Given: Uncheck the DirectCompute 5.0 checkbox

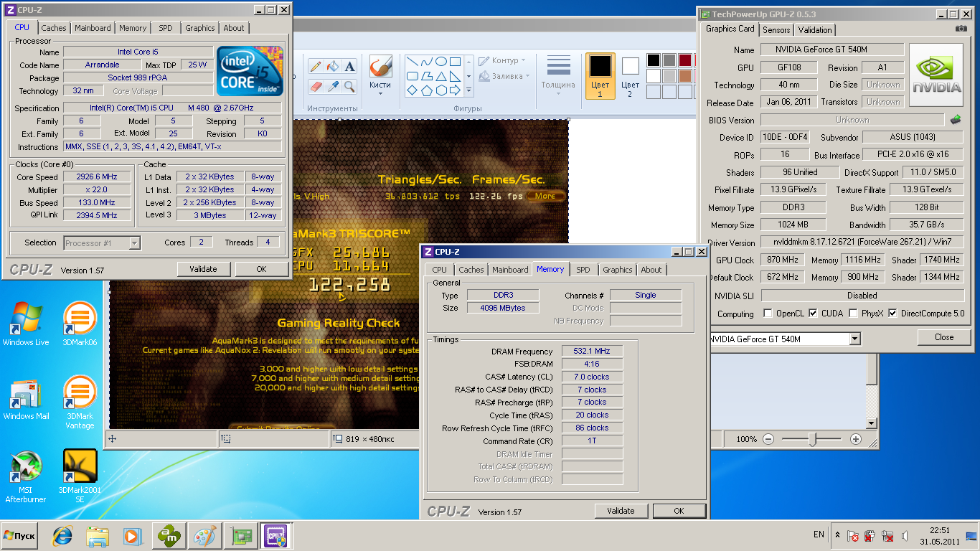Looking at the screenshot, I should (x=892, y=314).
